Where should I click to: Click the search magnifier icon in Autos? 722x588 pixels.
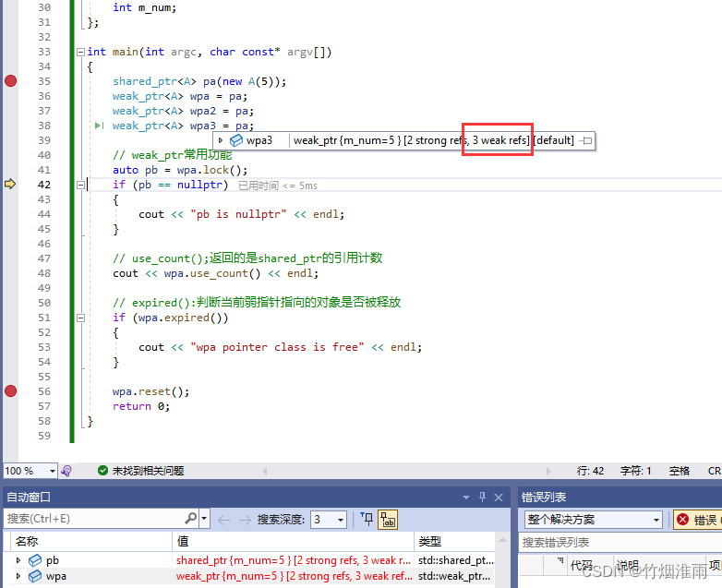pos(190,519)
